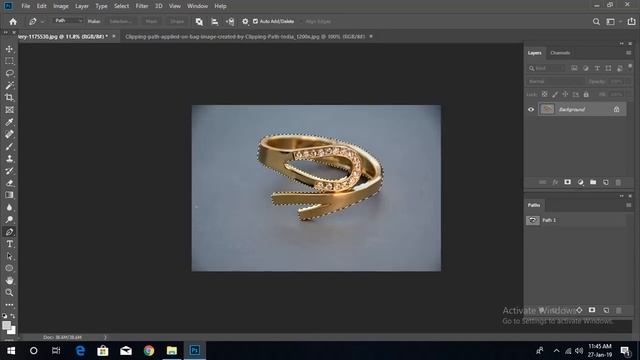Toggle lock all padlock in Lock row
The width and height of the screenshot is (640, 360).
[x=586, y=94]
